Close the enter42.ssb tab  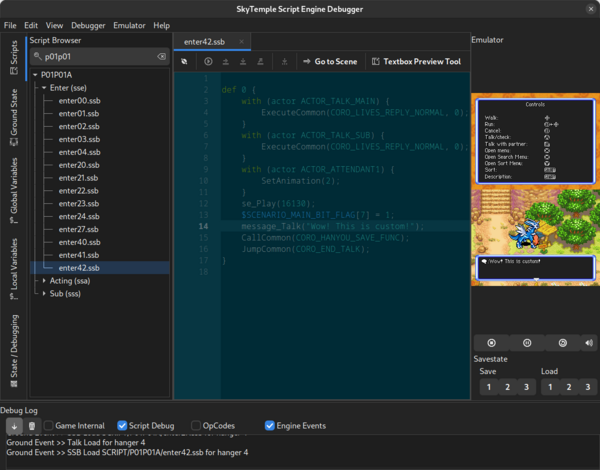(242, 42)
